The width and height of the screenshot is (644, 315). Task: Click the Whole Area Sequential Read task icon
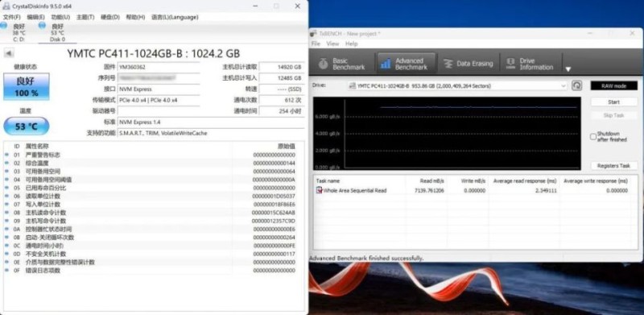[x=319, y=190]
